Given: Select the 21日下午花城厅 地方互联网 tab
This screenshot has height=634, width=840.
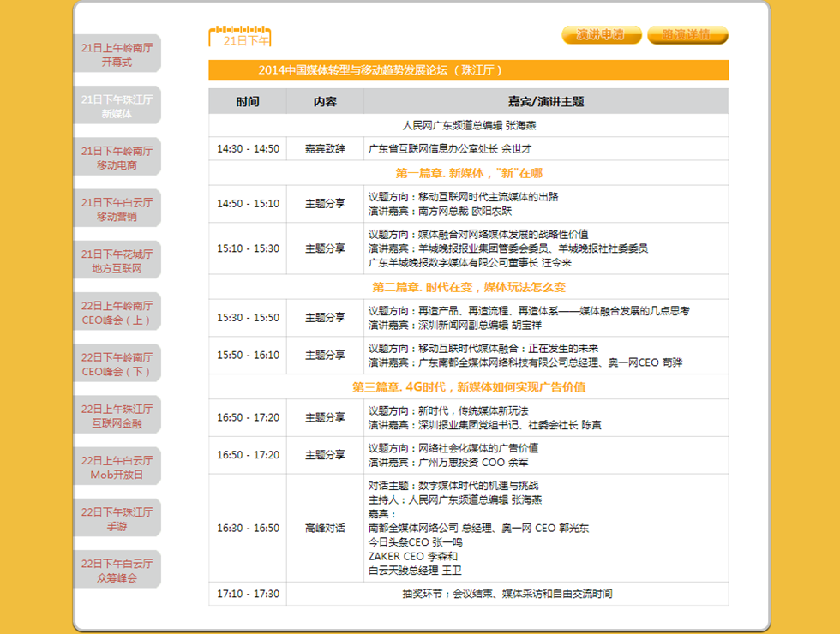Looking at the screenshot, I should pyautogui.click(x=117, y=260).
